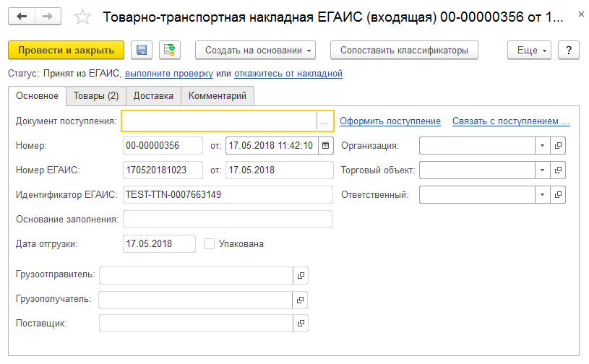
Task: Add document to favorites with star icon
Action: [84, 17]
